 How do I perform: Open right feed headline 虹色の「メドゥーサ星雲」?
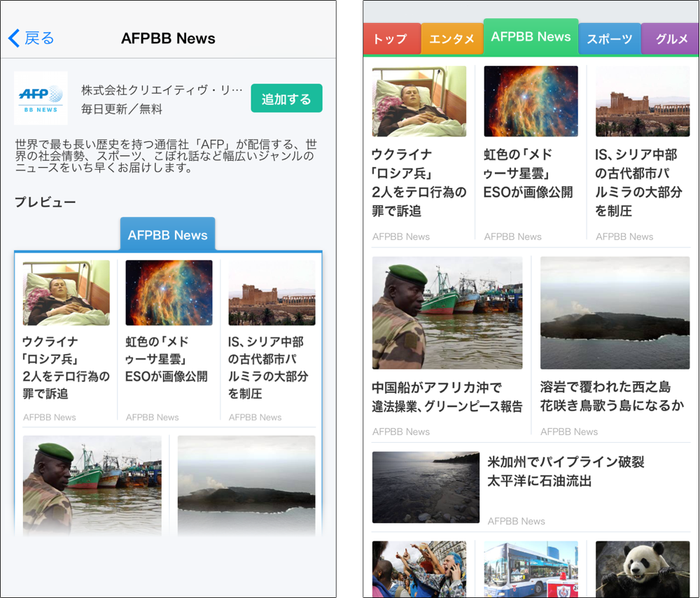pos(528,173)
